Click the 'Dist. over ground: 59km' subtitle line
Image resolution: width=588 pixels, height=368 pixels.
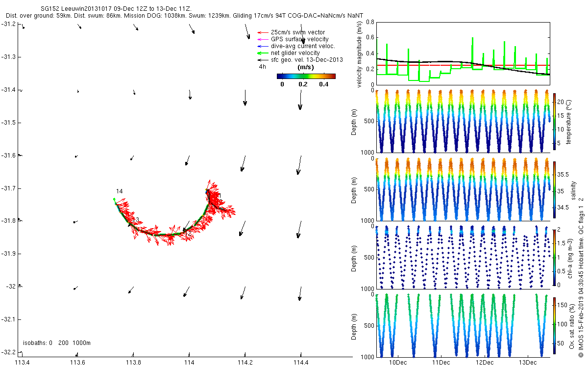coord(184,16)
